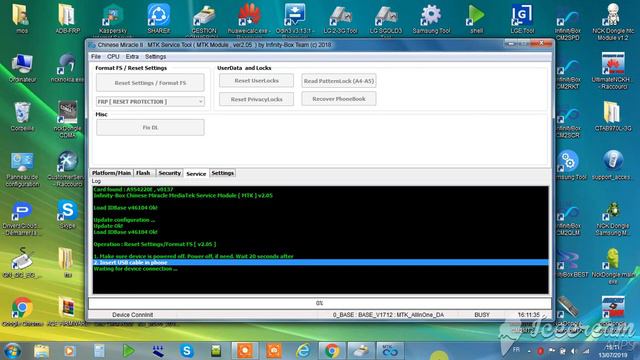Click the Reset PrivacyLocks button
Viewport: 640px width, 360px height.
[x=256, y=99]
